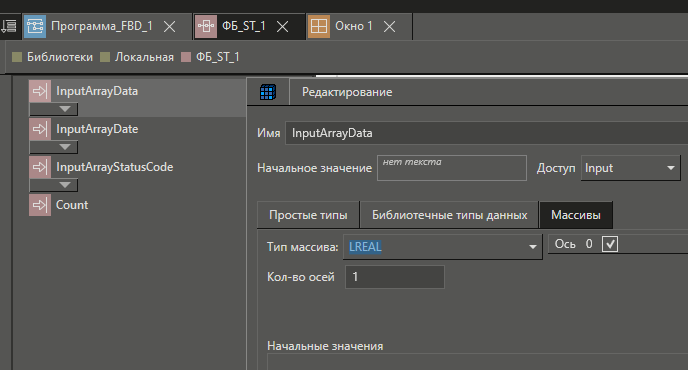Click the blue array grid icon
The image size is (688, 370).
tap(268, 92)
